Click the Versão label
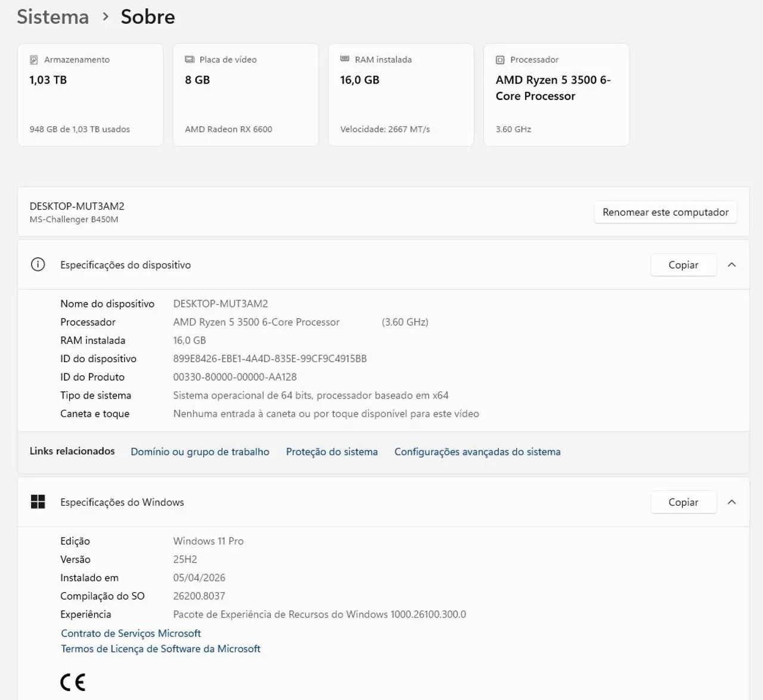 pyautogui.click(x=75, y=559)
